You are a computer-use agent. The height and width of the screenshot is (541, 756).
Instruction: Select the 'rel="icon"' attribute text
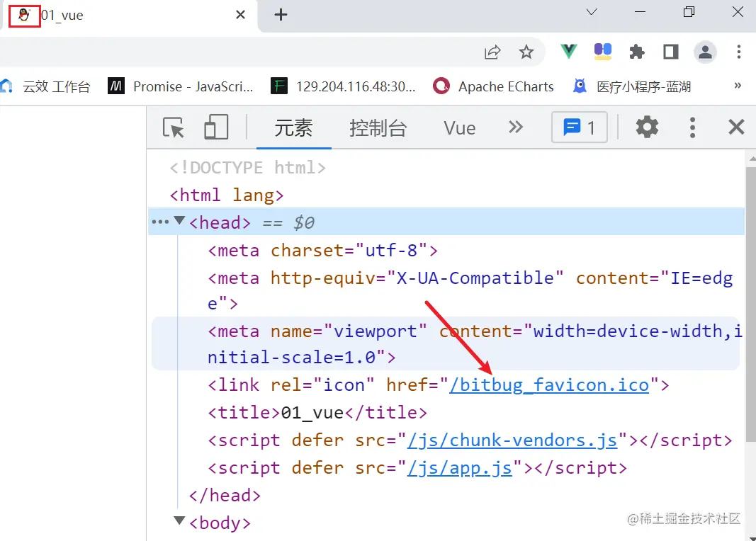[x=322, y=385]
